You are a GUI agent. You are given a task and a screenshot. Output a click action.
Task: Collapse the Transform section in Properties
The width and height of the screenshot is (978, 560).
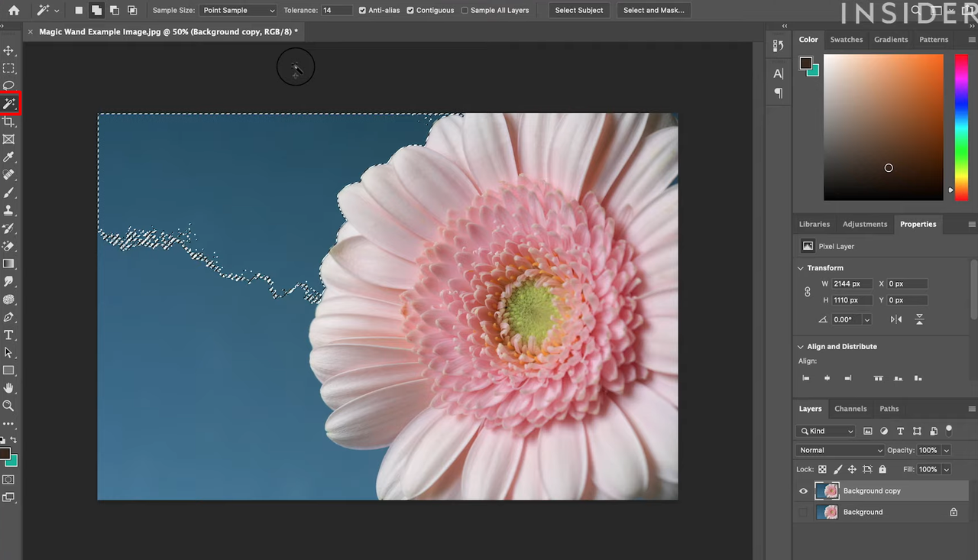[x=800, y=267]
